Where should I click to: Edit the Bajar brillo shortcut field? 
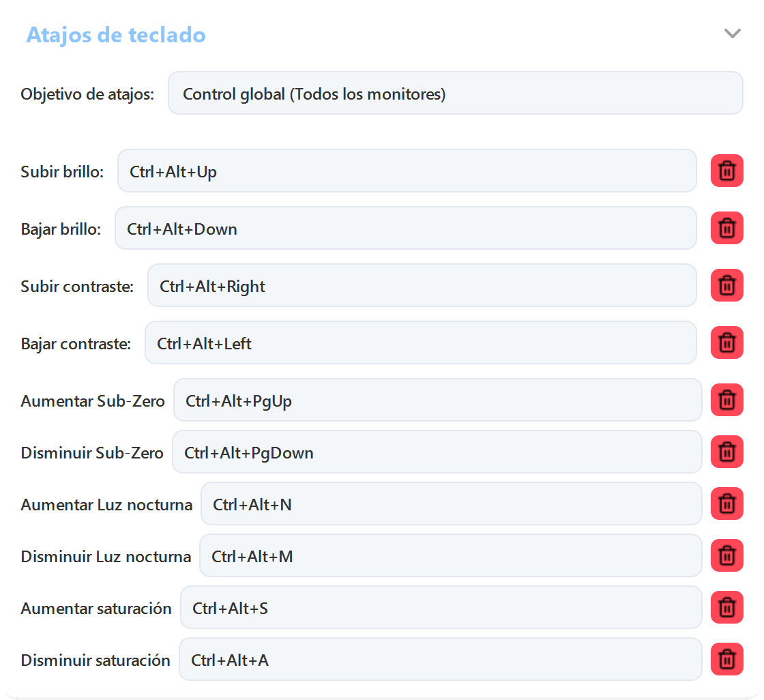click(405, 228)
